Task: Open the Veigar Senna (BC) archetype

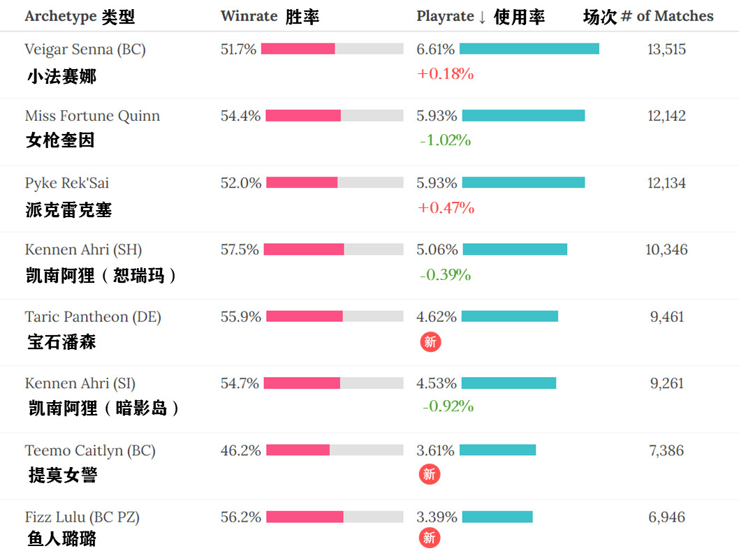Action: [x=85, y=50]
